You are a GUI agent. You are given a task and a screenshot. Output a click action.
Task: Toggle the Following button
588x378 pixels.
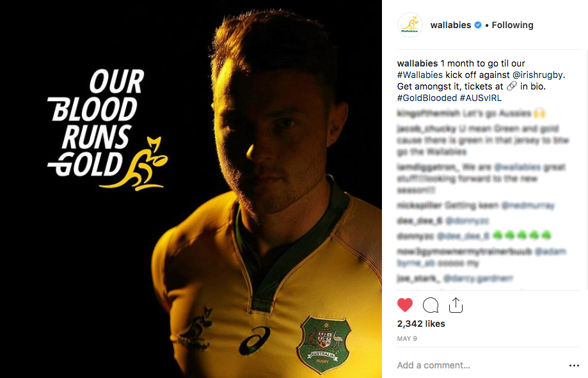click(513, 25)
